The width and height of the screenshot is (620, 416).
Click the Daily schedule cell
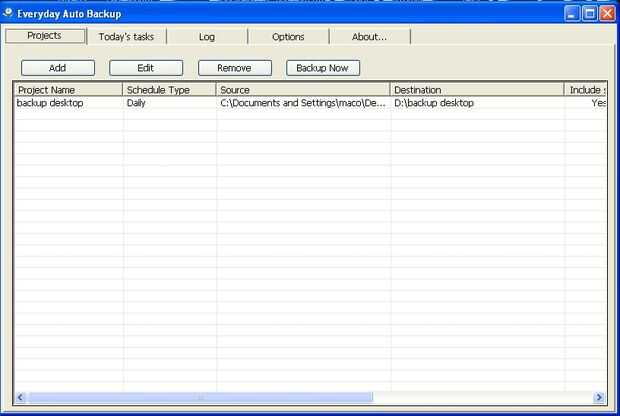coord(136,103)
